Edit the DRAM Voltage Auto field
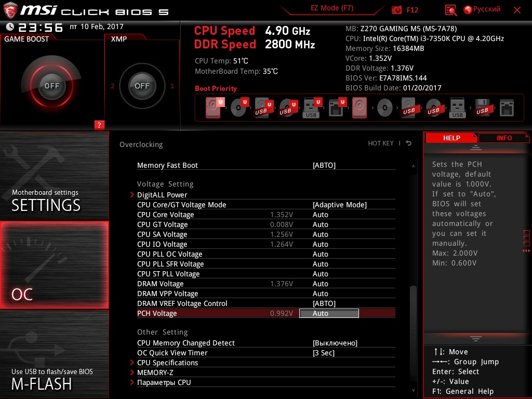The image size is (532, 399). tap(320, 284)
